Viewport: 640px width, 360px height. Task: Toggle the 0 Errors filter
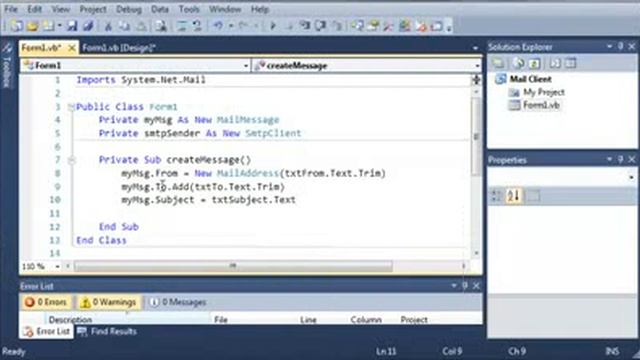coord(46,302)
